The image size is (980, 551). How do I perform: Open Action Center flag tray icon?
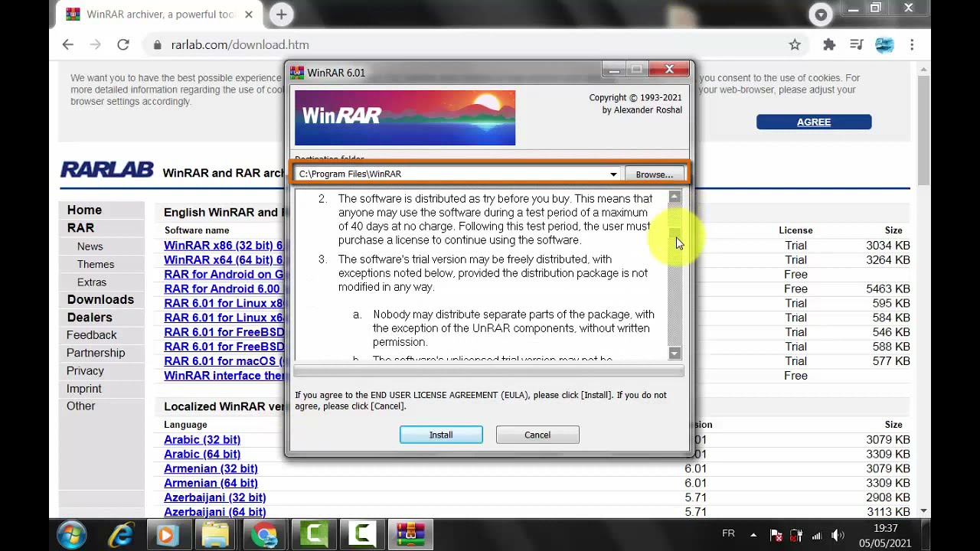point(776,536)
